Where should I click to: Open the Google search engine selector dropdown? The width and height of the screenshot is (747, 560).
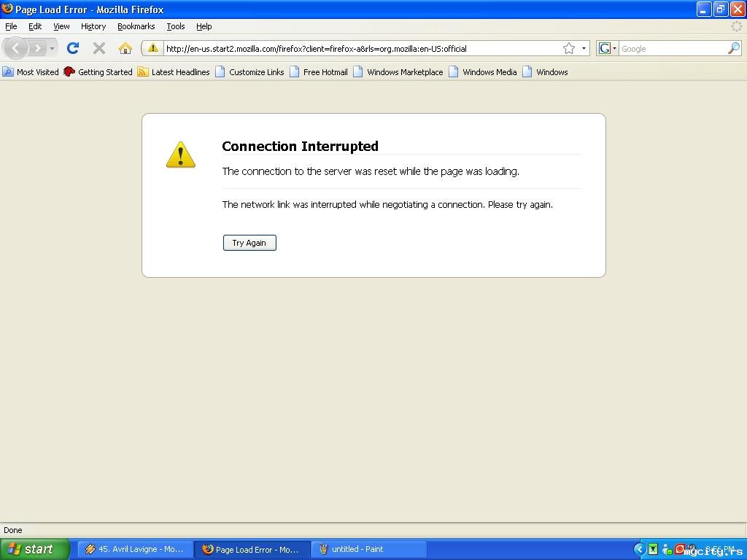(608, 48)
